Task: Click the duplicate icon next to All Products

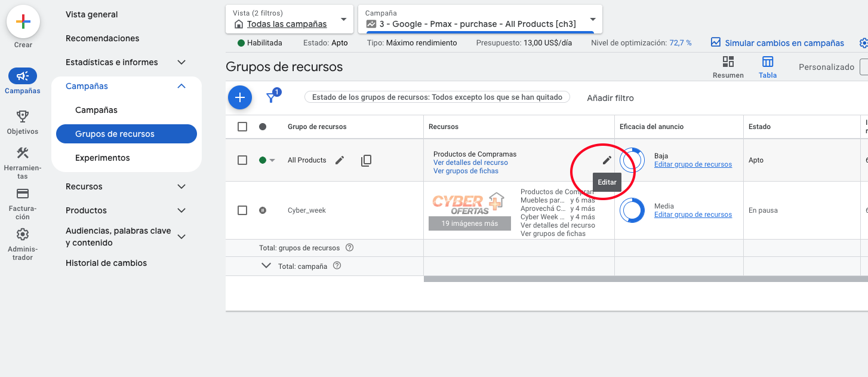Action: click(366, 160)
